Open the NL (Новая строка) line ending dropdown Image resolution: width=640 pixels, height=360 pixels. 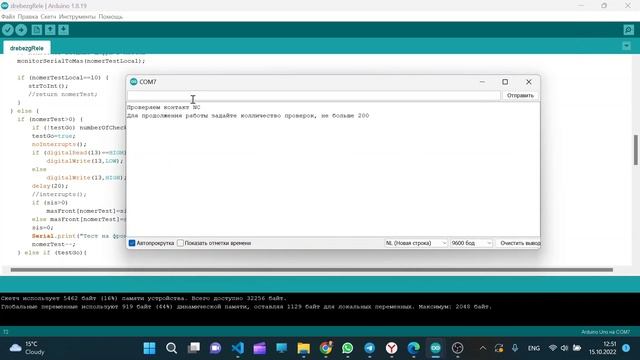[x=416, y=243]
